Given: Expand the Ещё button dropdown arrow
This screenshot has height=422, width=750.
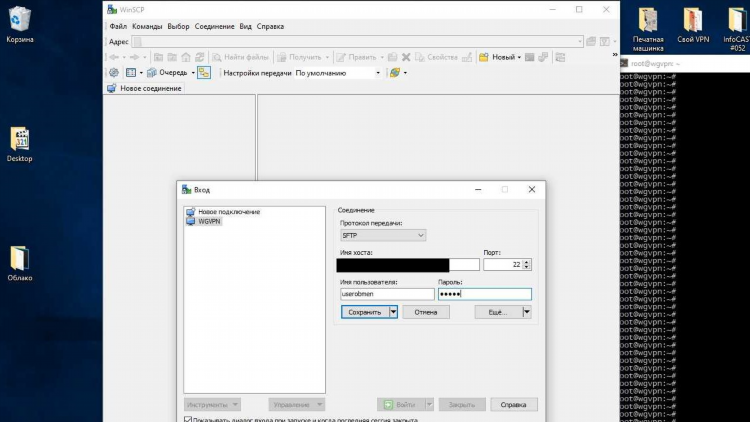Looking at the screenshot, I should (x=527, y=312).
